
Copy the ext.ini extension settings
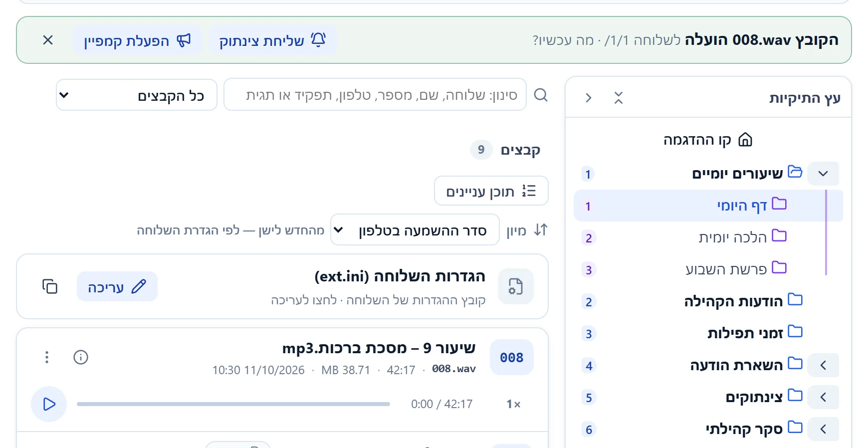pyautogui.click(x=50, y=286)
